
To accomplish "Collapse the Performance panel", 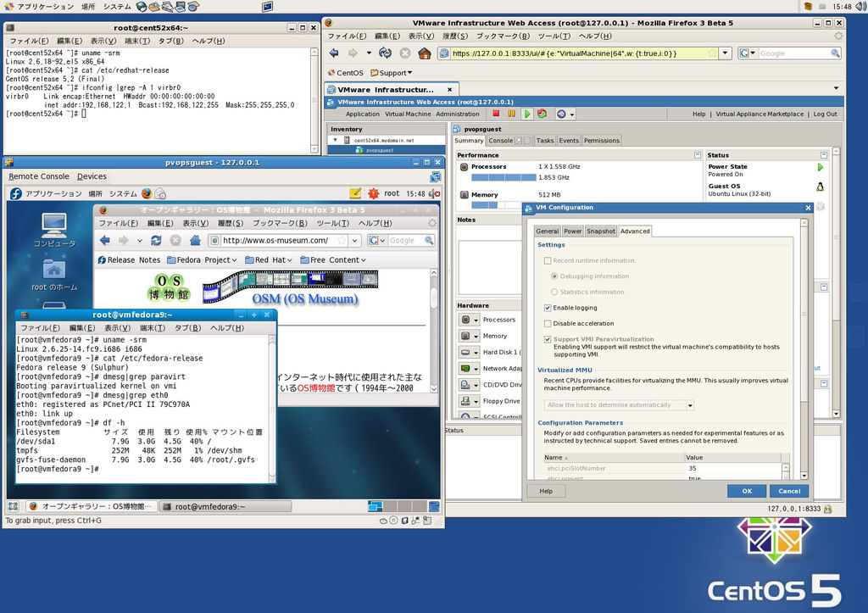I will pos(698,155).
